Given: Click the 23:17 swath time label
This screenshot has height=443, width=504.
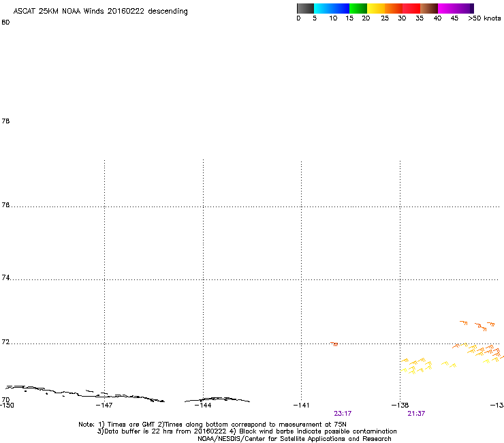Looking at the screenshot, I should (343, 413).
